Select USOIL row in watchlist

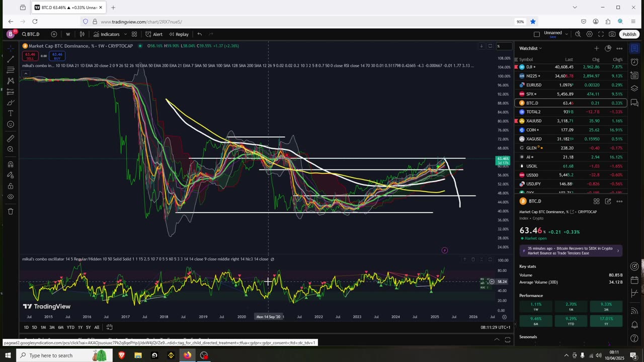tap(571, 166)
